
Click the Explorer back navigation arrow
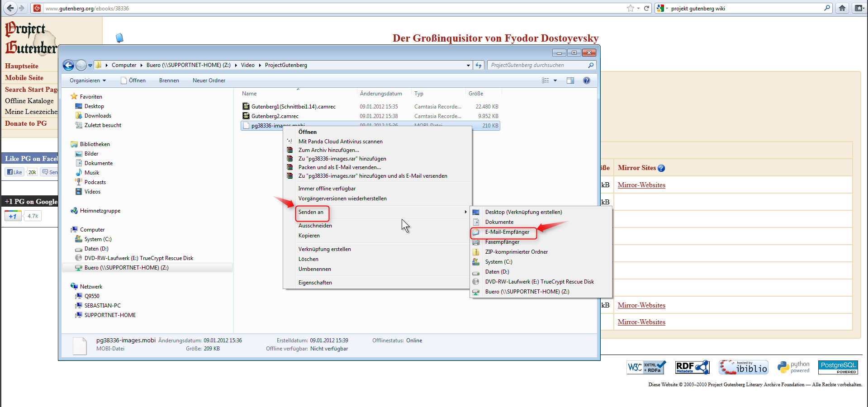click(x=68, y=65)
